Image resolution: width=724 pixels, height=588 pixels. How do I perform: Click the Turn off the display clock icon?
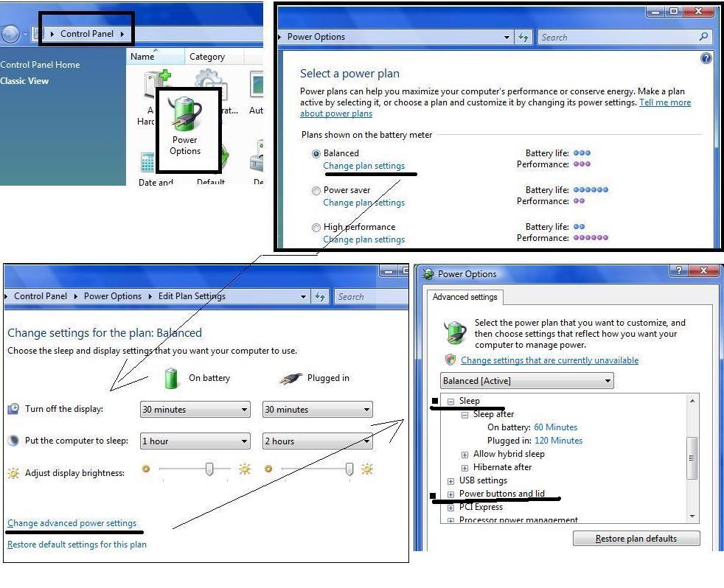coord(13,408)
